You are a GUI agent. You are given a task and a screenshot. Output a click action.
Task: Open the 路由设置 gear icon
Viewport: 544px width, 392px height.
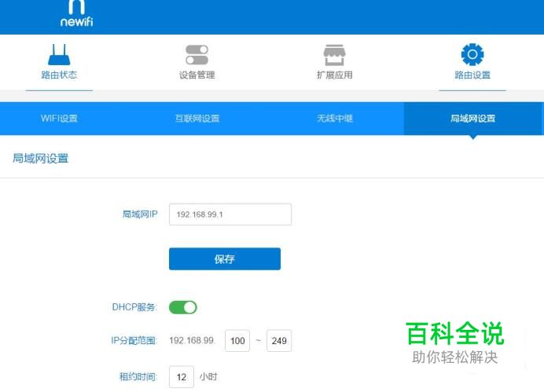pos(472,54)
